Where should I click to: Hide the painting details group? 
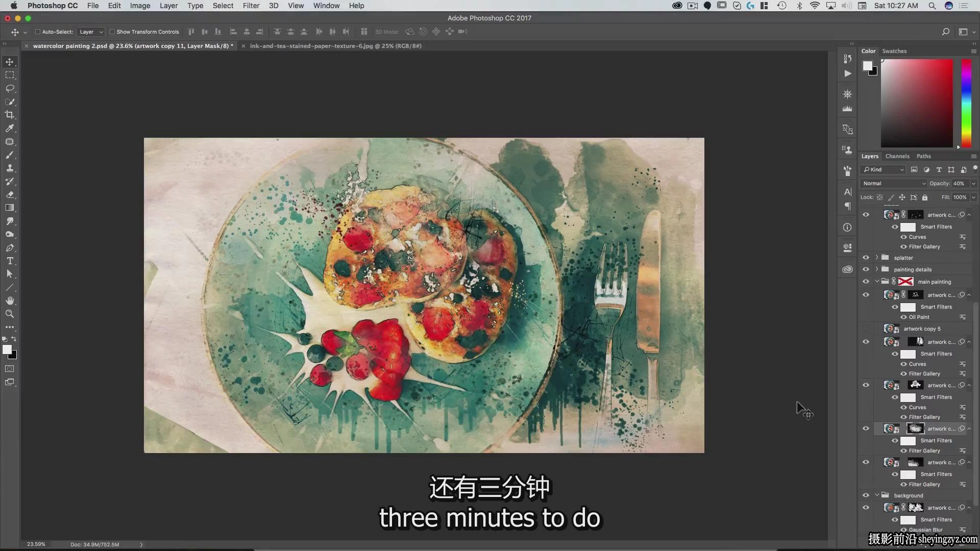tap(866, 269)
